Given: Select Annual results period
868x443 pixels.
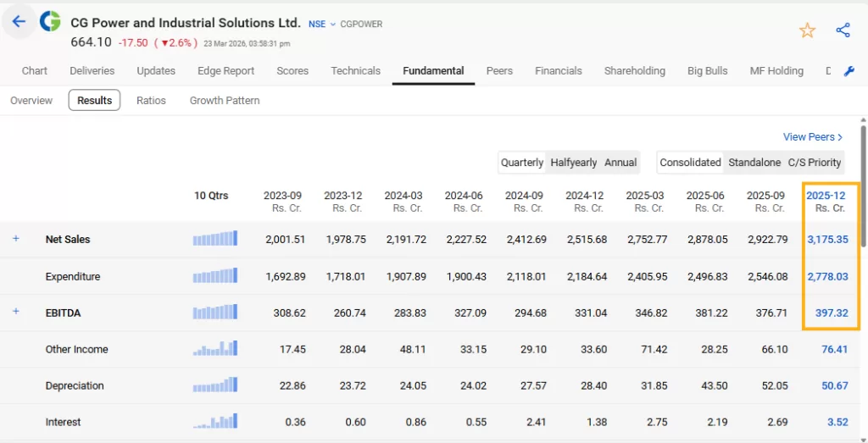Looking at the screenshot, I should [620, 163].
